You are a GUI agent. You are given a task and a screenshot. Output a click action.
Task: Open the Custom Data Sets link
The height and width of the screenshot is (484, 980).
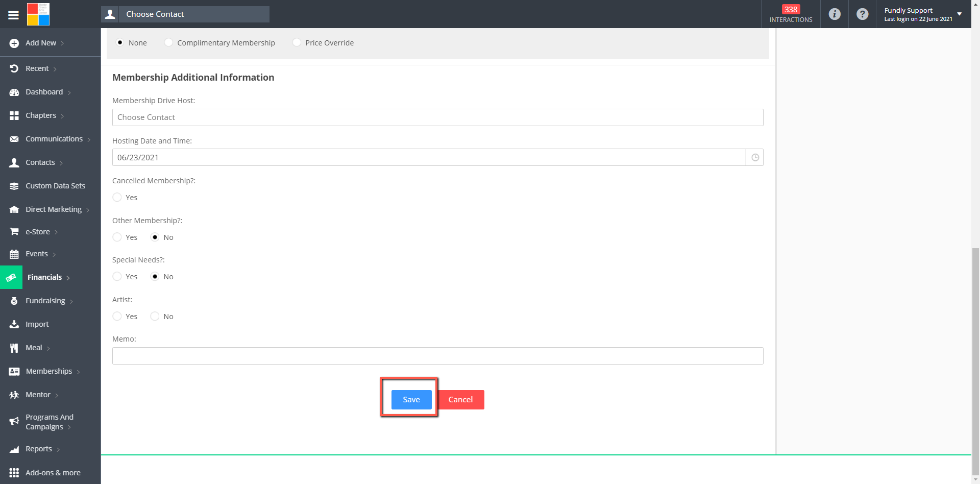[x=55, y=186]
